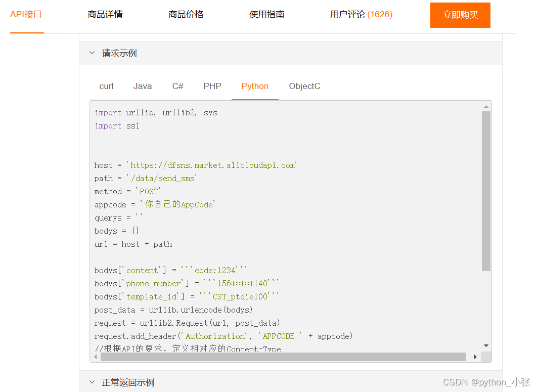View 用户评论 (1626) tab
This screenshot has width=538, height=392.
tap(361, 15)
